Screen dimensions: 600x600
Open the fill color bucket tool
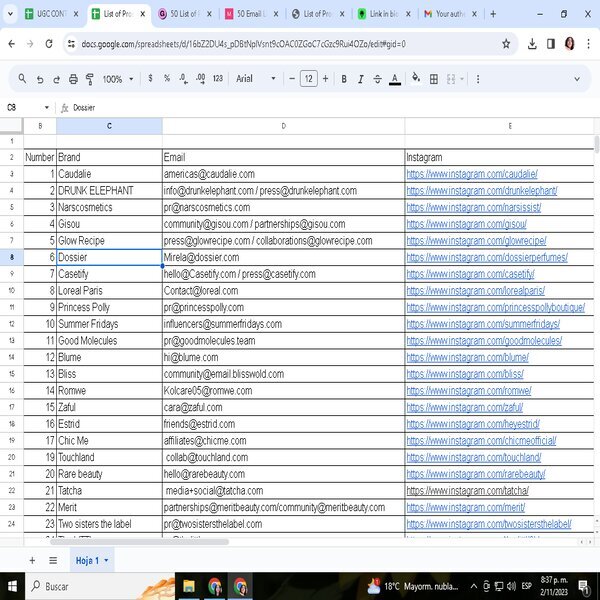[416, 78]
